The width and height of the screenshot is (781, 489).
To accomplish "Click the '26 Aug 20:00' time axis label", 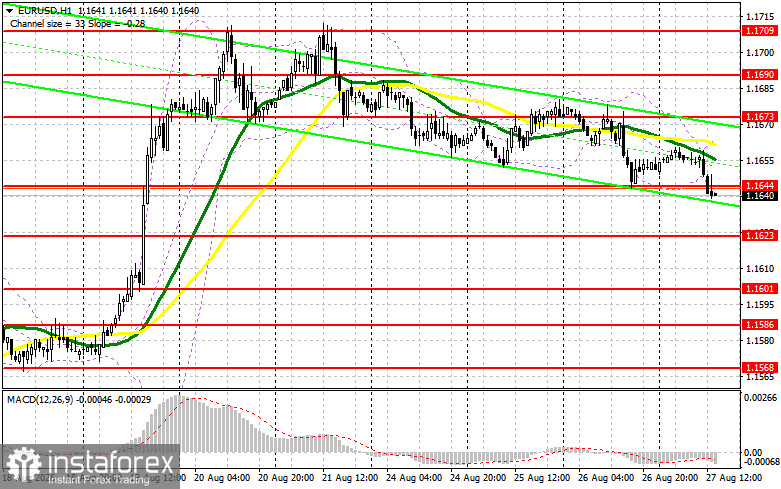I will [x=670, y=478].
